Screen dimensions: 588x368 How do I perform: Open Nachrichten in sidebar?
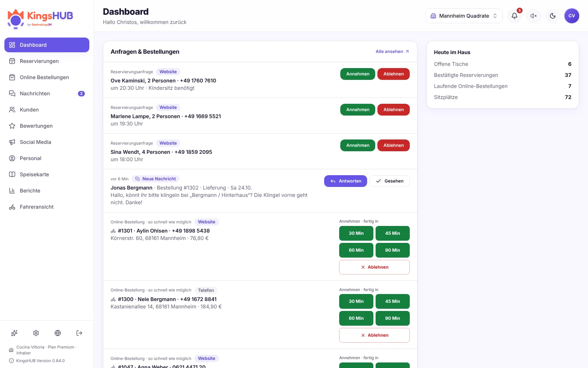point(47,93)
